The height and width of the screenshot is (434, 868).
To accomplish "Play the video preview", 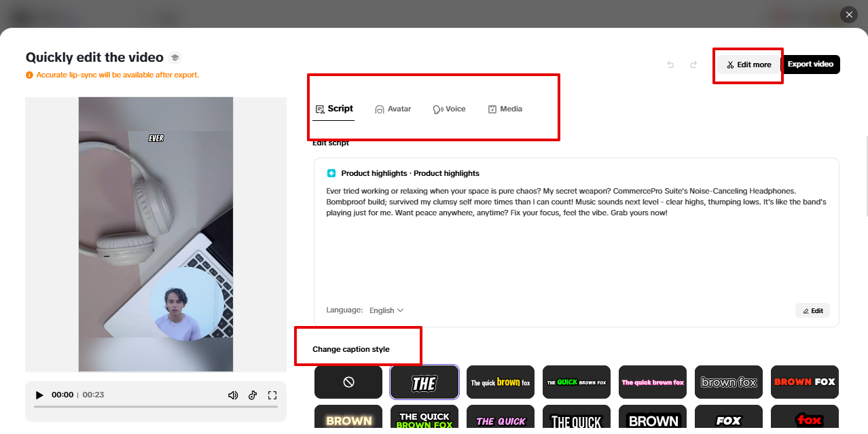I will [x=39, y=395].
